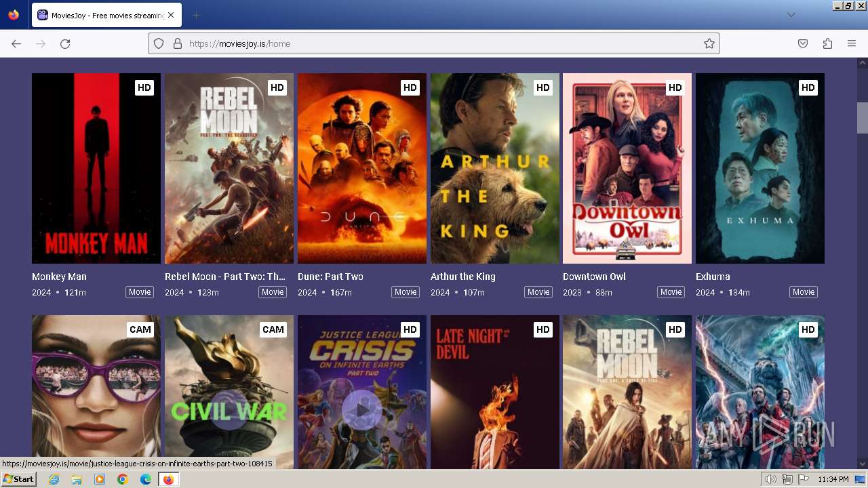Click the Firefox logo icon left of the tab
The image size is (868, 488).
point(14,15)
